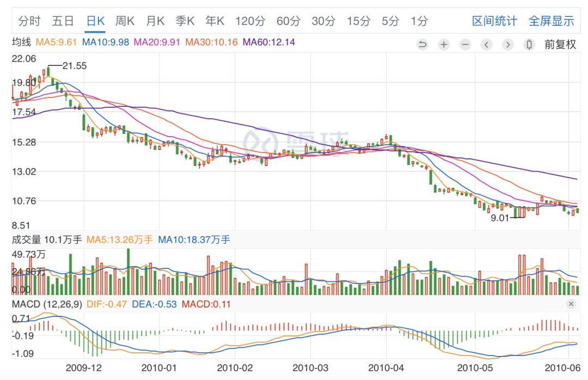Switch to the 五日 tab
588x380 pixels.
click(63, 21)
